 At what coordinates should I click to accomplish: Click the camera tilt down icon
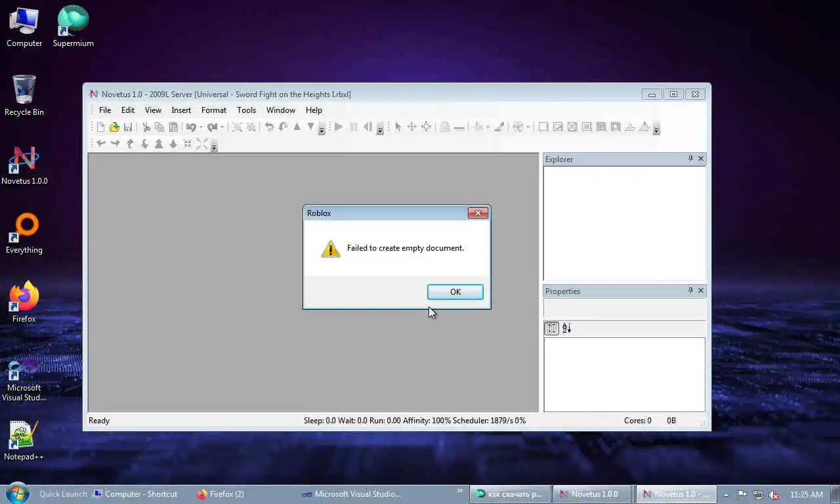[x=144, y=144]
